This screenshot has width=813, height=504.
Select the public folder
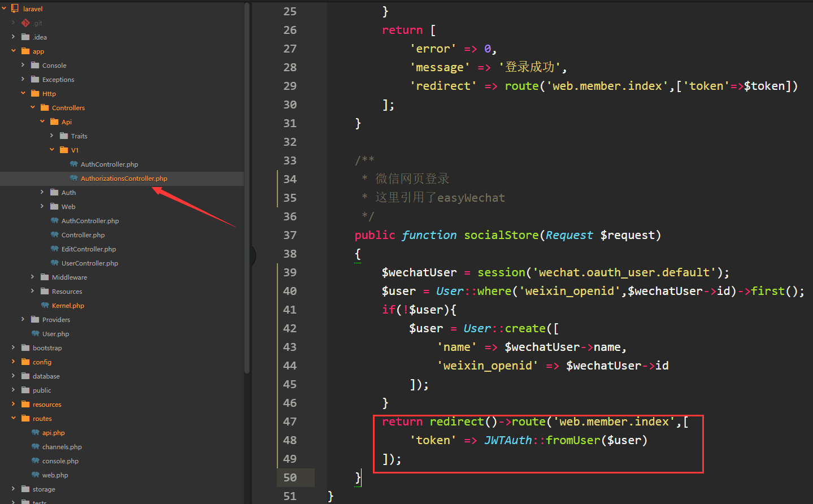[x=41, y=390]
